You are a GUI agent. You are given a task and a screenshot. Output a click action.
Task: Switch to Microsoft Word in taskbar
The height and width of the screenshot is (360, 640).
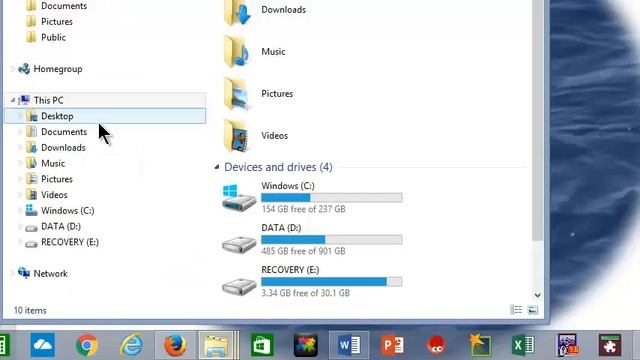(349, 345)
